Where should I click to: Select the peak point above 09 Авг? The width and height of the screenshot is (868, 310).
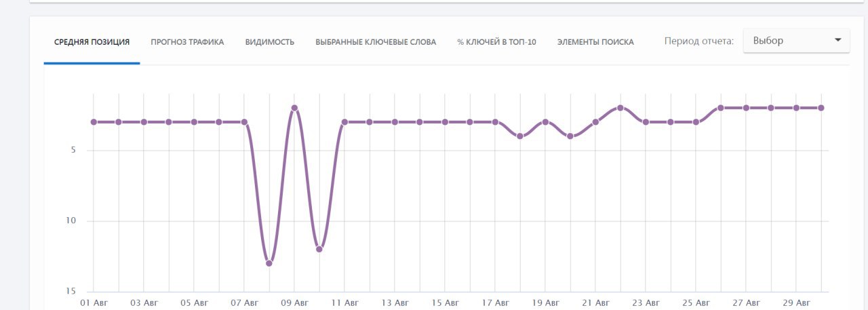(294, 108)
